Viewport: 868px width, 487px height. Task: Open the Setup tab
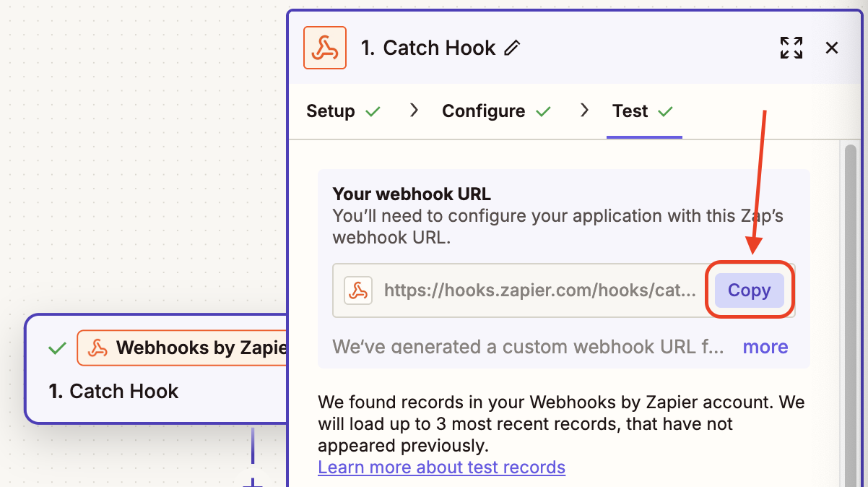343,111
